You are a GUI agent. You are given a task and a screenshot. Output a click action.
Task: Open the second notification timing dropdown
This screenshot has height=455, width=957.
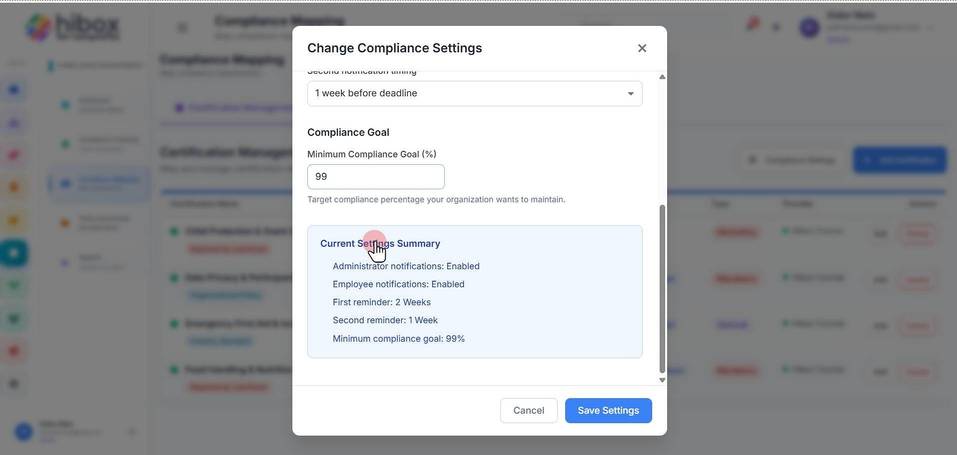(x=474, y=93)
